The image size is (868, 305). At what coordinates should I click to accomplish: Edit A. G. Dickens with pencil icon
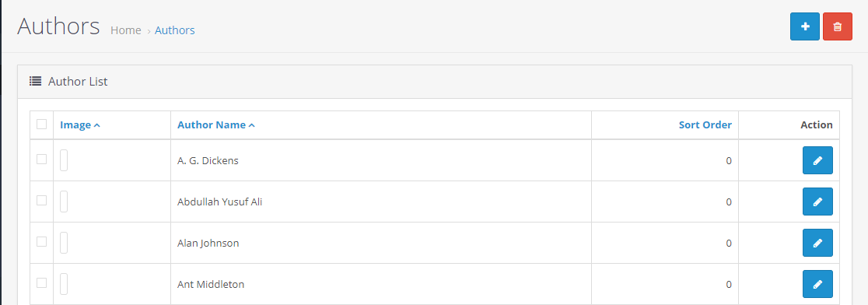point(817,160)
